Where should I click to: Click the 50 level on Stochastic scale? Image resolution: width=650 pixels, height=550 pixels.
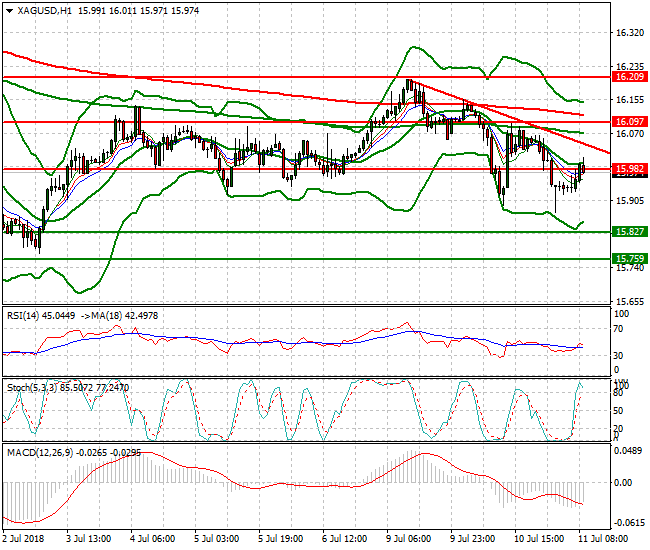point(618,411)
